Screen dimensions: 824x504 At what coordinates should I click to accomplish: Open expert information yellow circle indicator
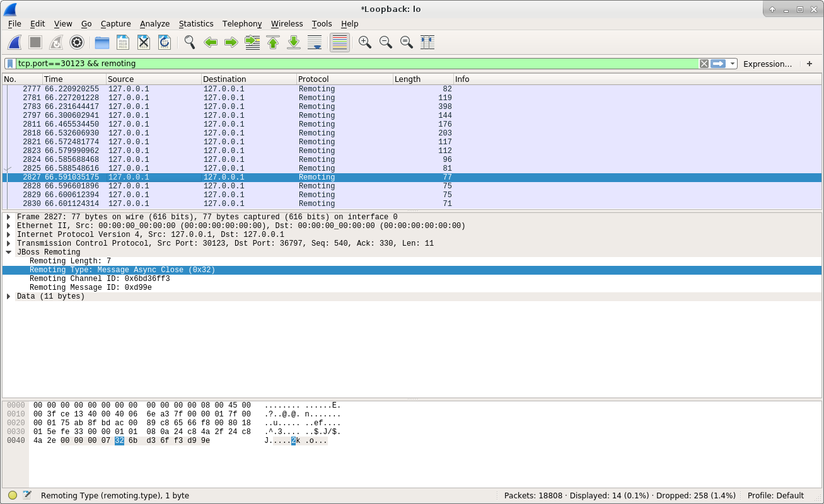[x=13, y=495]
